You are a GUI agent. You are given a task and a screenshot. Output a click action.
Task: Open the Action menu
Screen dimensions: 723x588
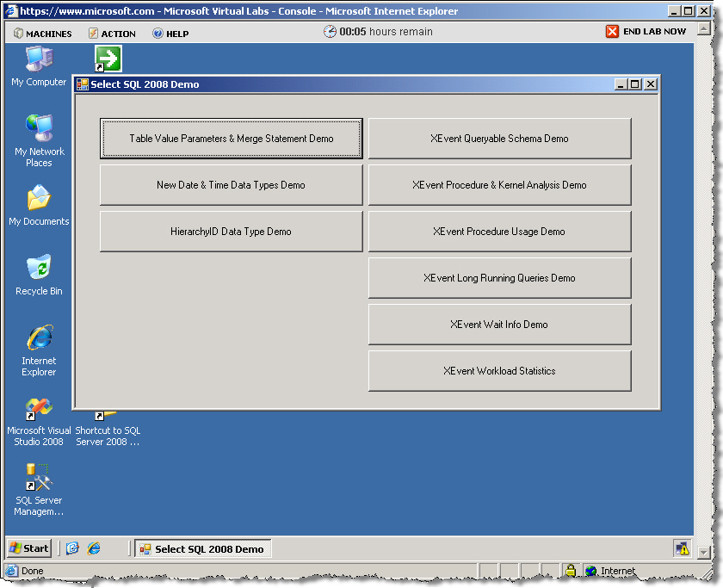pos(112,34)
